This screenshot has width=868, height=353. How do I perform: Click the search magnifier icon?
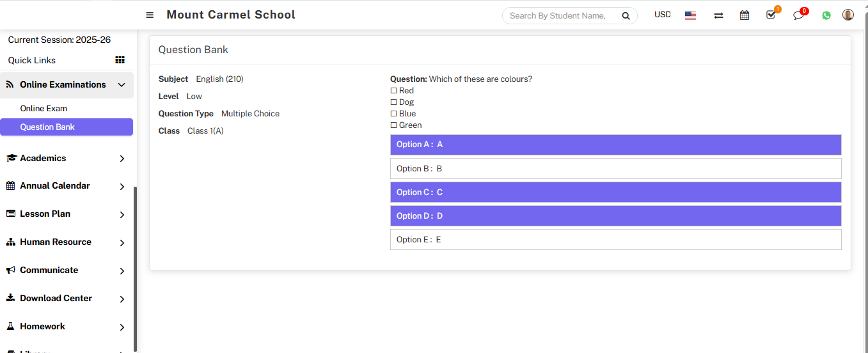click(x=626, y=16)
